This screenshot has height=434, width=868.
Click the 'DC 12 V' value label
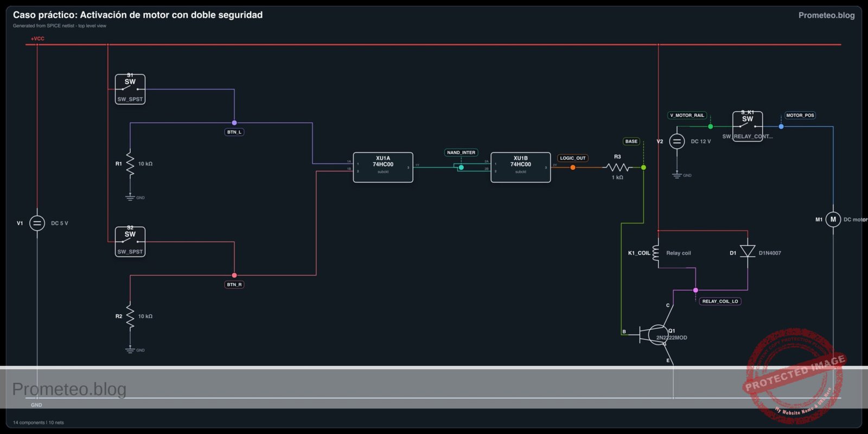tap(701, 142)
